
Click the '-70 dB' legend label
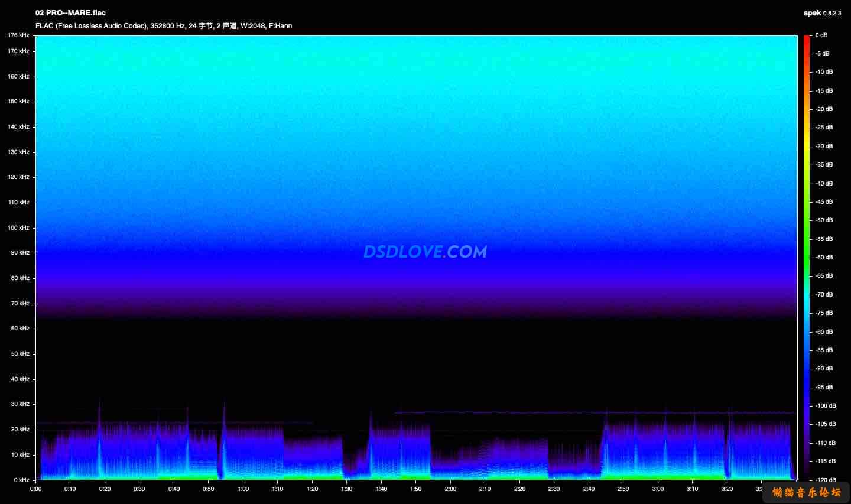[x=824, y=295]
